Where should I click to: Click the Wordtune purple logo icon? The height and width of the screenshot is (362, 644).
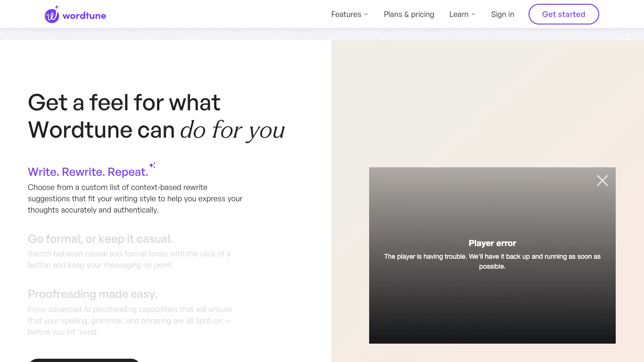(x=52, y=15)
